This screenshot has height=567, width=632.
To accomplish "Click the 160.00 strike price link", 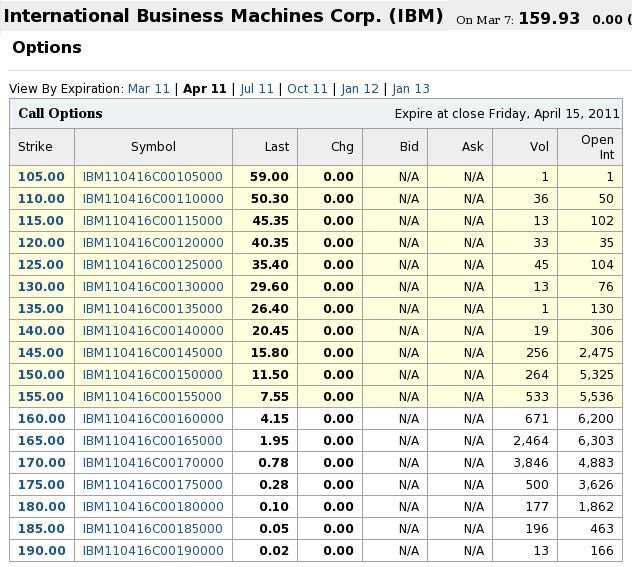I will click(42, 418).
